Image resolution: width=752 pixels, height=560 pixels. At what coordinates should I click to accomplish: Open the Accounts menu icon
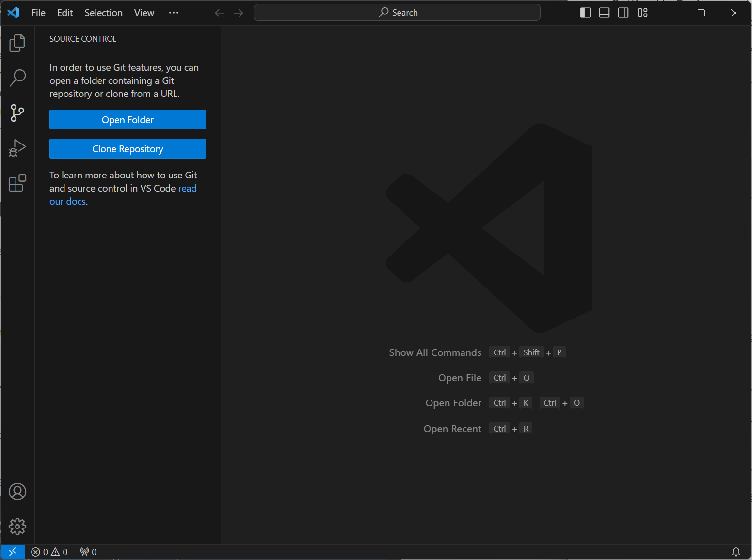pos(17,492)
